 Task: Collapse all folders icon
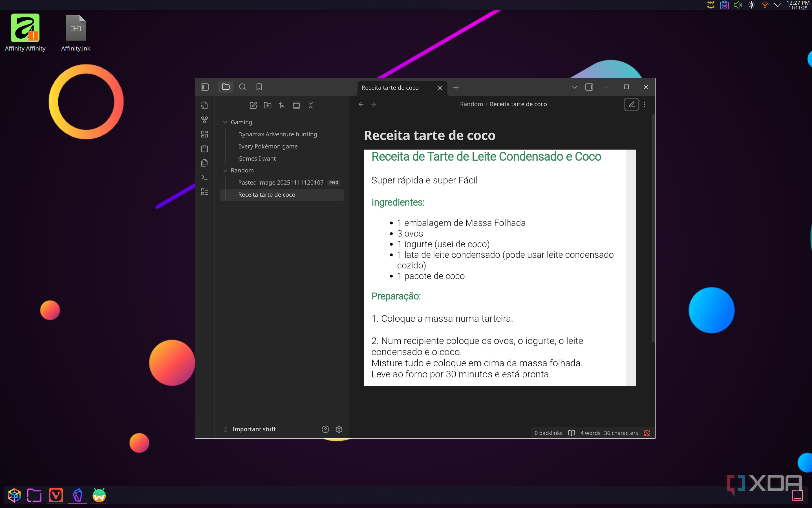311,106
